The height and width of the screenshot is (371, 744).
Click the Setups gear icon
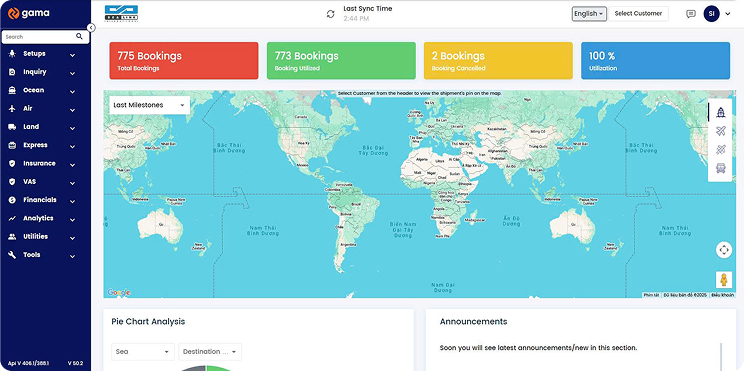(12, 54)
